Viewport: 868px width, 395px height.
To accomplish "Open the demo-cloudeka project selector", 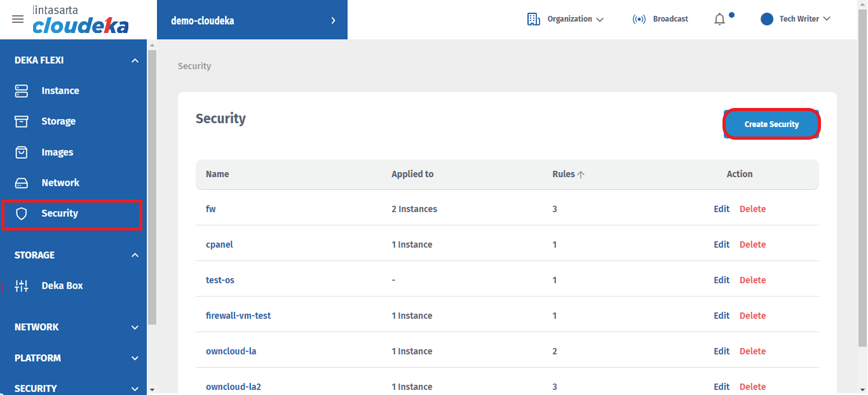I will pyautogui.click(x=252, y=20).
